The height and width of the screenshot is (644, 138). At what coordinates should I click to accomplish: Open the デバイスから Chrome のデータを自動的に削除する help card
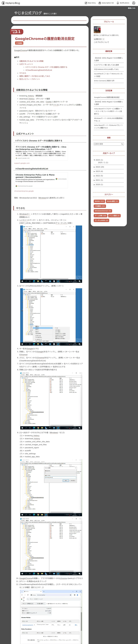pyautogui.click(x=41, y=152)
